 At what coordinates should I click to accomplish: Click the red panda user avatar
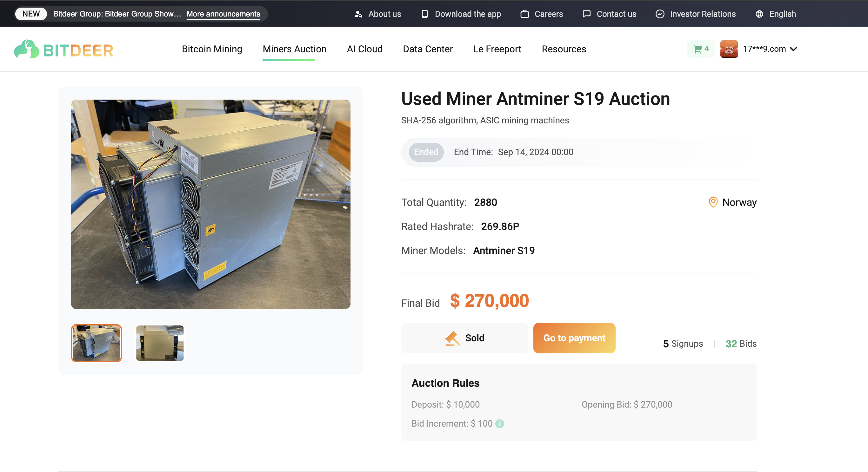(729, 49)
